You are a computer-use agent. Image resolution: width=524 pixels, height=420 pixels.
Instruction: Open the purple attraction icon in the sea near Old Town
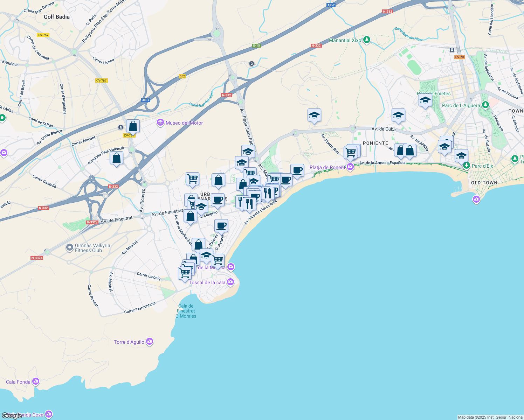click(476, 199)
